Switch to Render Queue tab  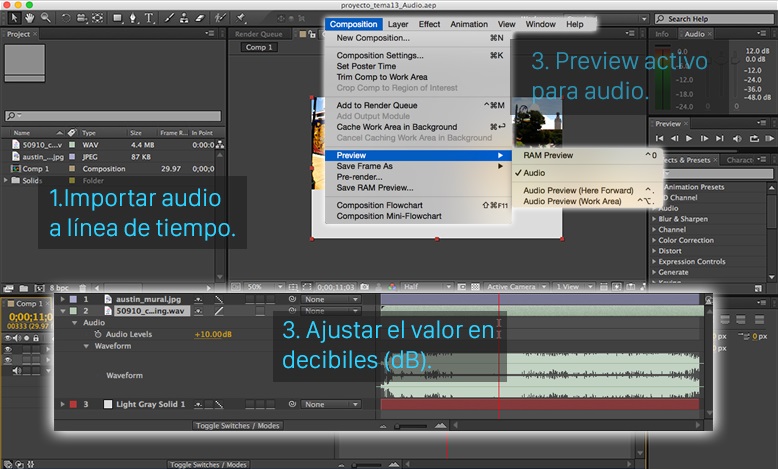[x=259, y=34]
